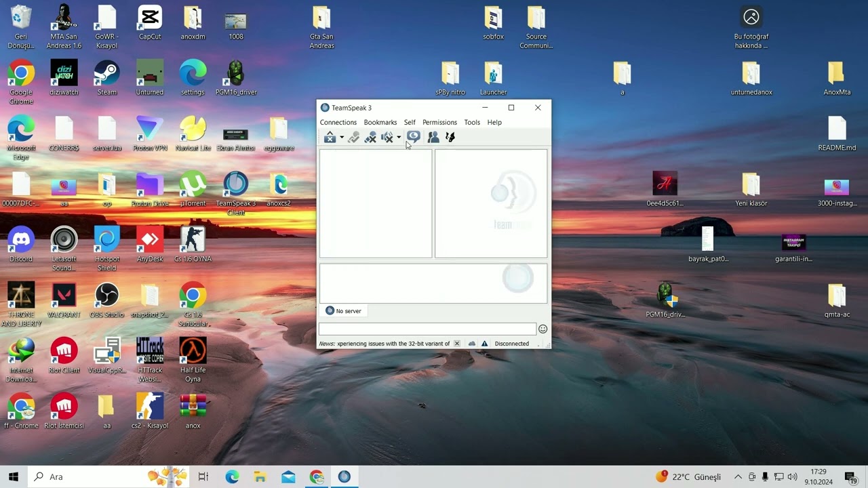Open the Contacts icon in TeamSpeak toolbar
This screenshot has width=868, height=488.
(433, 138)
